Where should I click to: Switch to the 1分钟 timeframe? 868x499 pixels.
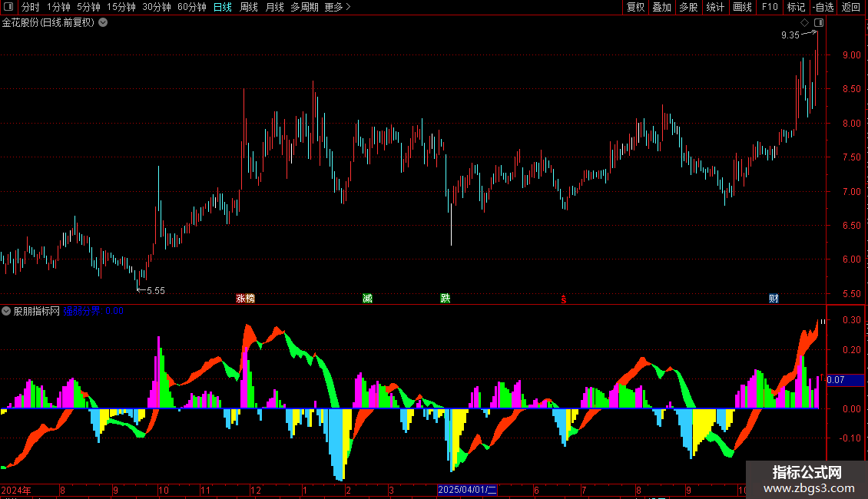pyautogui.click(x=58, y=7)
